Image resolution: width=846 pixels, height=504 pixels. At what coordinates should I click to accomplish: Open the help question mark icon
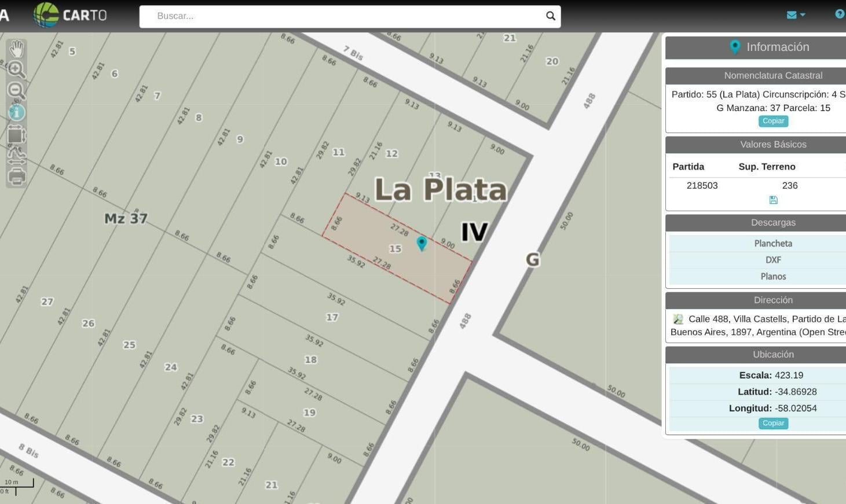click(x=839, y=14)
